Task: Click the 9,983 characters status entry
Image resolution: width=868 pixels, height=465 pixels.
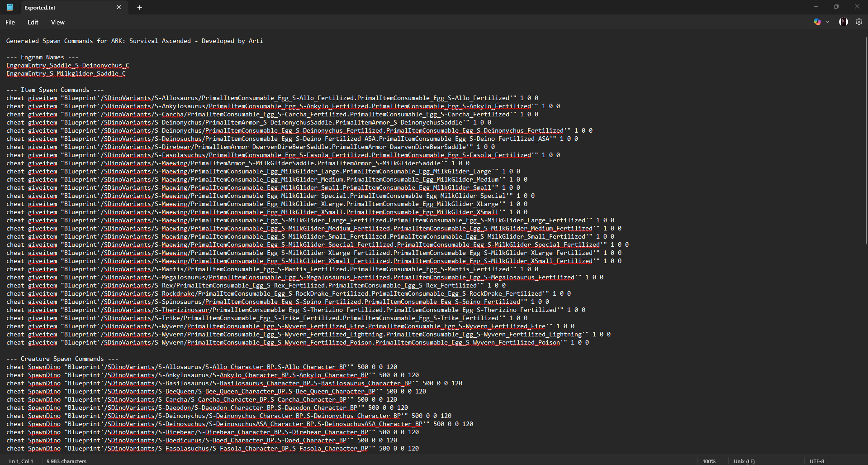Action: pos(66,461)
